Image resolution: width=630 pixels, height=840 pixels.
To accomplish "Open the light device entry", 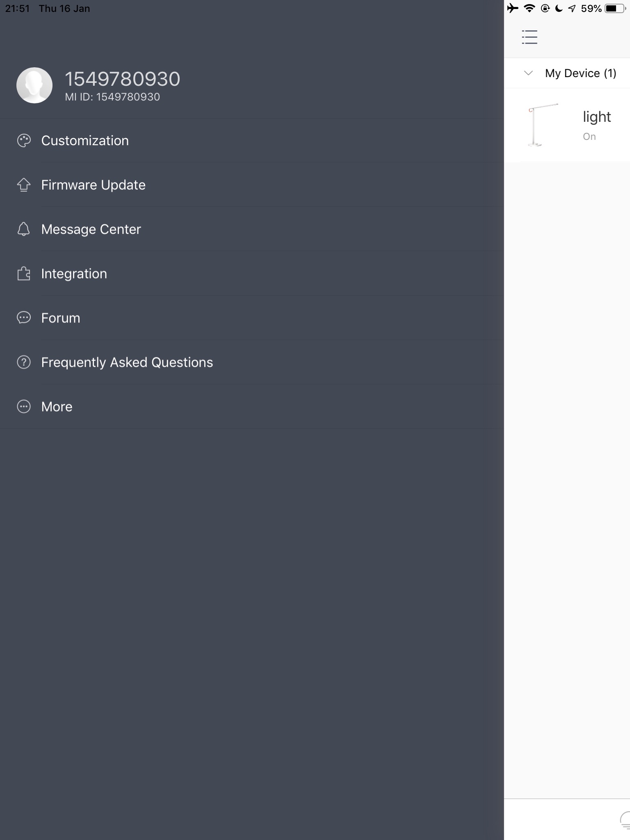I will coord(596,118).
